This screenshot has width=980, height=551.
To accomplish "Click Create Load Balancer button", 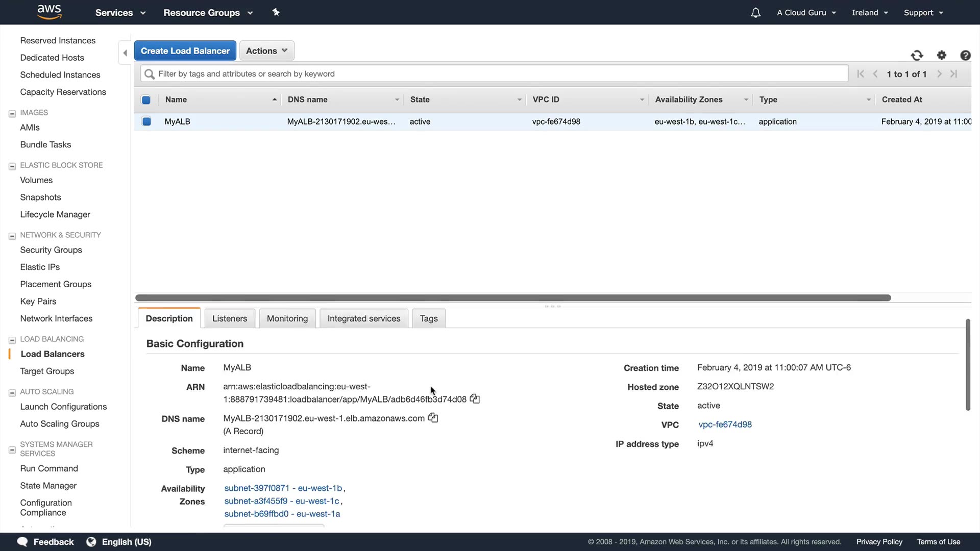I will click(x=185, y=51).
